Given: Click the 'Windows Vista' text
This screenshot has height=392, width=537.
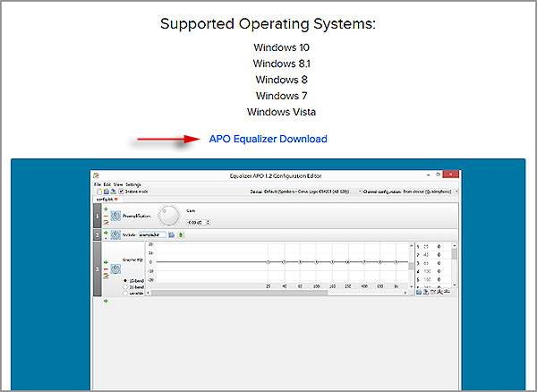Looking at the screenshot, I should pos(282,112).
